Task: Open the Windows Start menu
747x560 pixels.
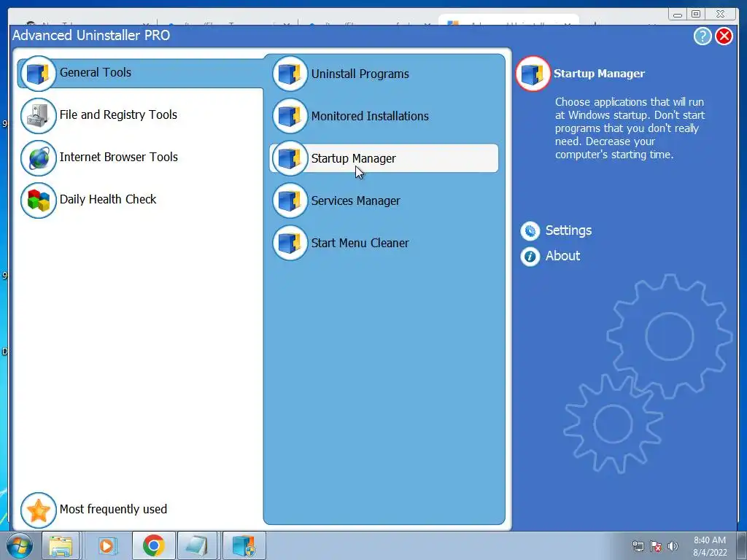Action: pyautogui.click(x=20, y=545)
